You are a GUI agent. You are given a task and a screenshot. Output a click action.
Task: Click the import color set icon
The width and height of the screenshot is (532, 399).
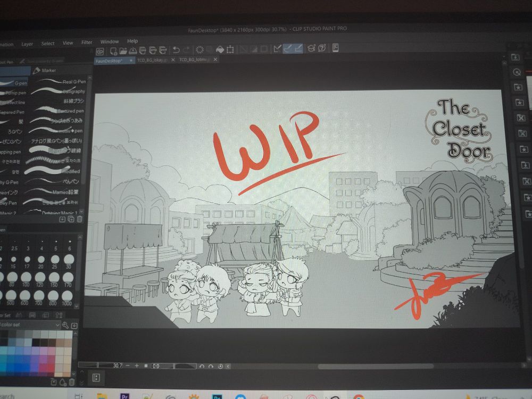click(74, 326)
